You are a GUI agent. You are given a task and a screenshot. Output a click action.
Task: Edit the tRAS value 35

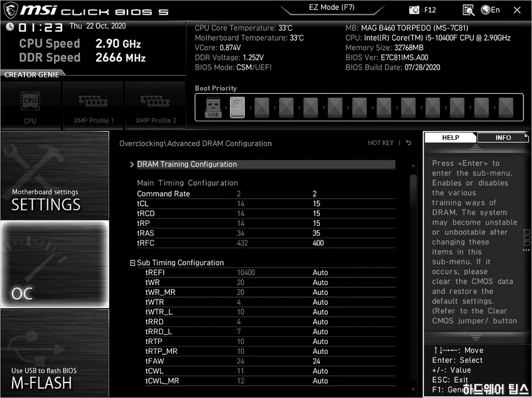pos(316,233)
